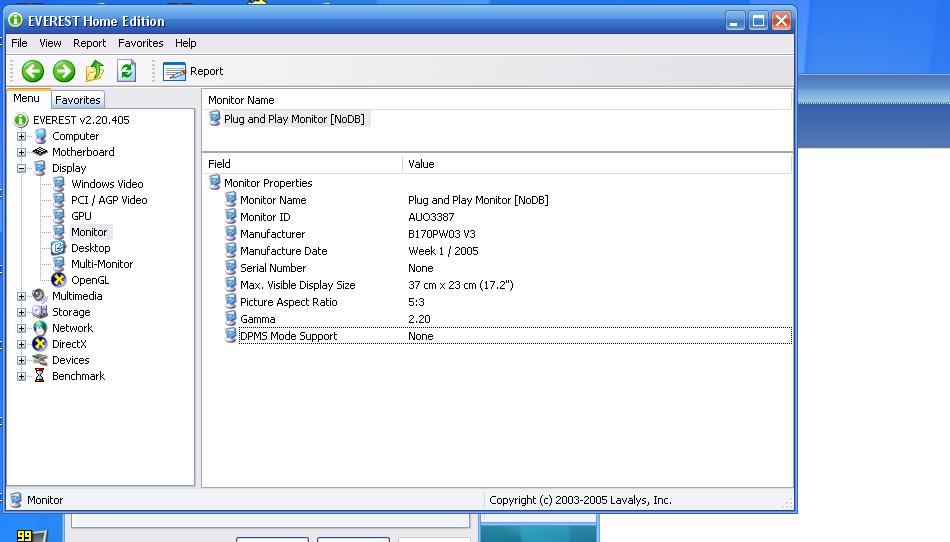Select the Benchmark hourglass icon
Image resolution: width=950 pixels, height=542 pixels.
tap(40, 376)
